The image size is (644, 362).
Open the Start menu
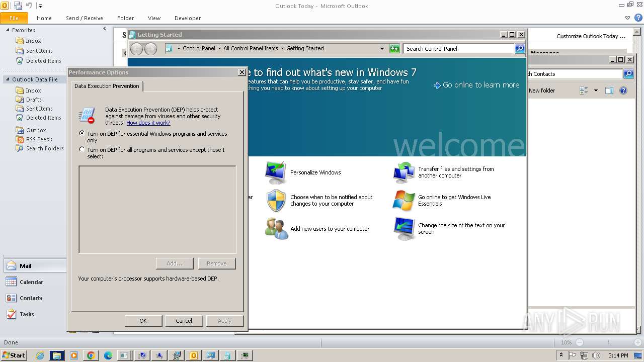(14, 355)
